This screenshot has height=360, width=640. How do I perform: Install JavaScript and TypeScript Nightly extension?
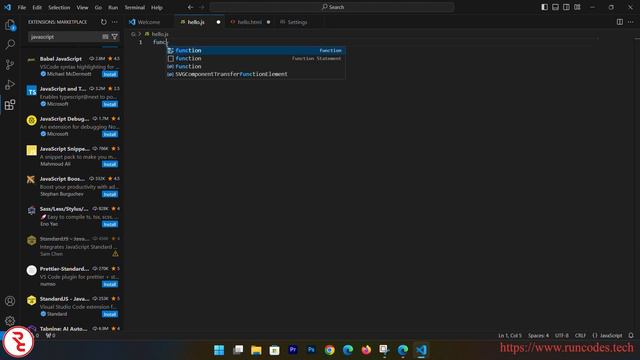pyautogui.click(x=110, y=104)
